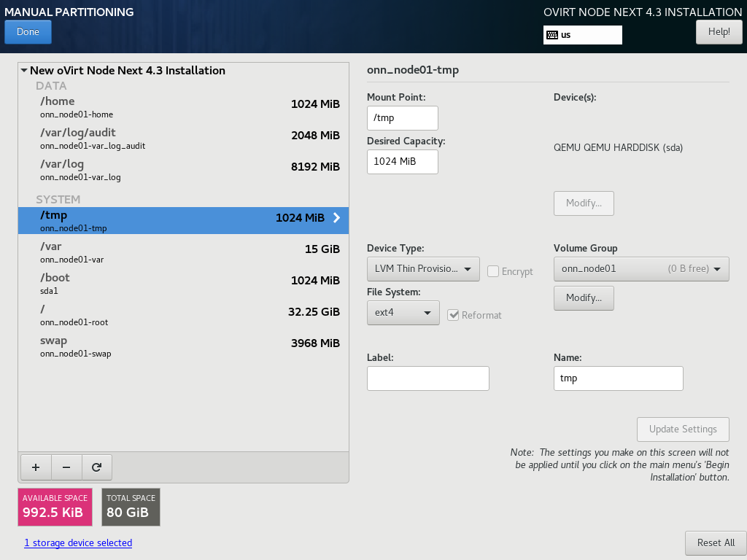747x560 pixels.
Task: Click the arrow on the /tmp row
Action: 337,217
